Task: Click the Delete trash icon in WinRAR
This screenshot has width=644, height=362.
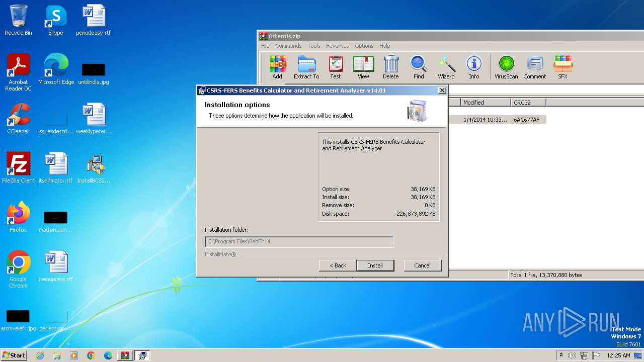Action: click(391, 67)
